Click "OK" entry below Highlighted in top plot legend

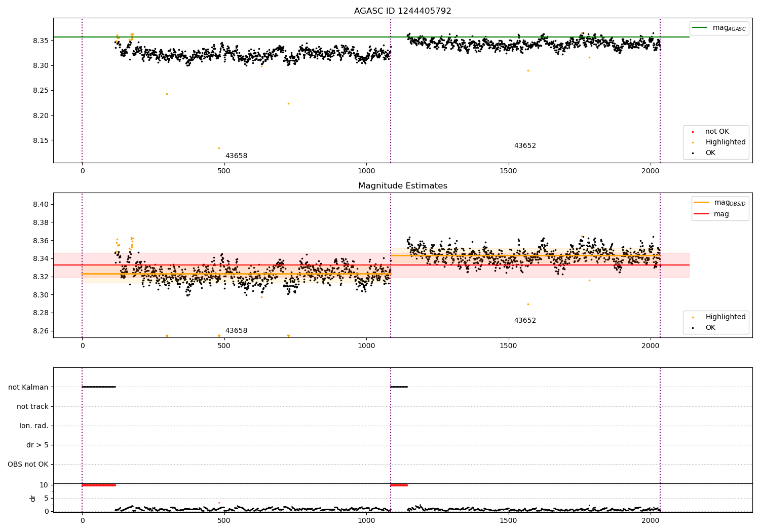click(x=710, y=153)
